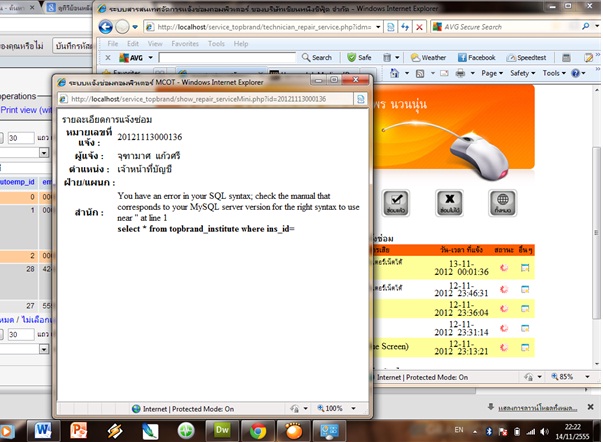Click the AVG toolbar Search button
The height and width of the screenshot is (442, 603).
pyautogui.click(x=317, y=58)
